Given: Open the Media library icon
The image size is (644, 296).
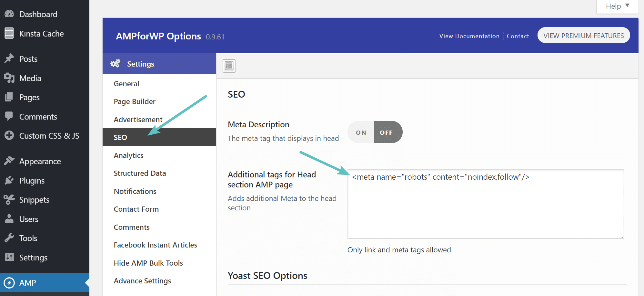Looking at the screenshot, I should [9, 78].
